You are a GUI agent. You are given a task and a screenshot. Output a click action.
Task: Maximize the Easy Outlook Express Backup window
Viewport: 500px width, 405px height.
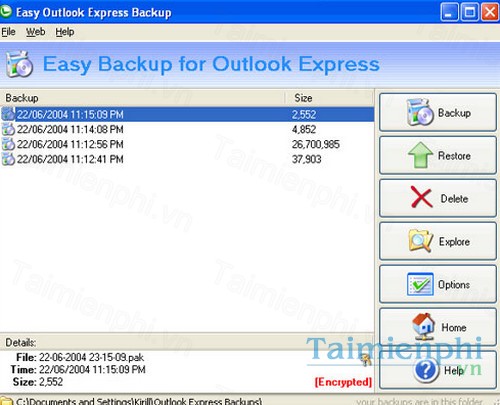469,12
